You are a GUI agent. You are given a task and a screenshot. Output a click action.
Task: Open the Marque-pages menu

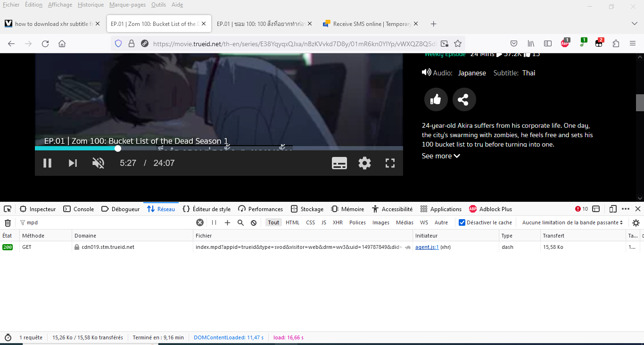[x=127, y=5]
